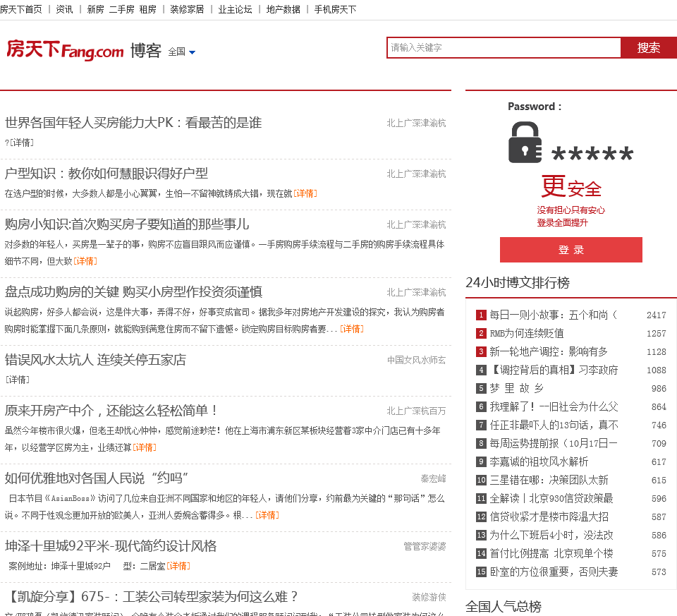Screen dimensions: 677x616
Task: Open 手机房天下 in top navigation
Action: 336,9
